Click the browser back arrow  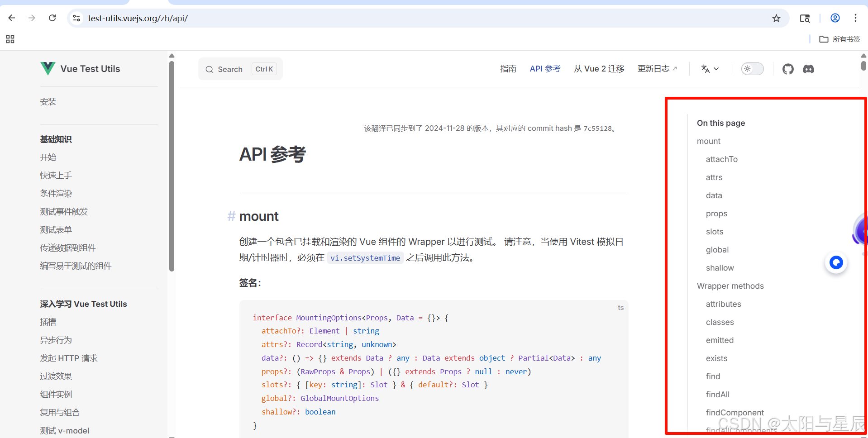[x=12, y=18]
